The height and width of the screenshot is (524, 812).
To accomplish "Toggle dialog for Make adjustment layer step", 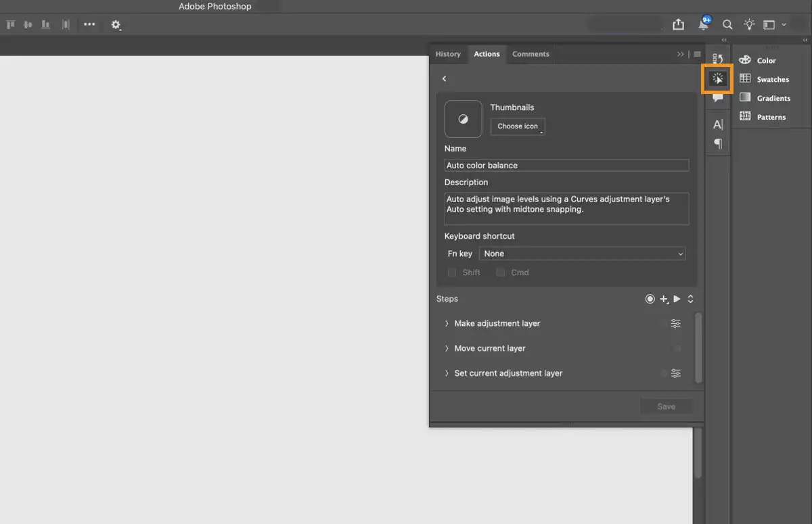I will 675,324.
